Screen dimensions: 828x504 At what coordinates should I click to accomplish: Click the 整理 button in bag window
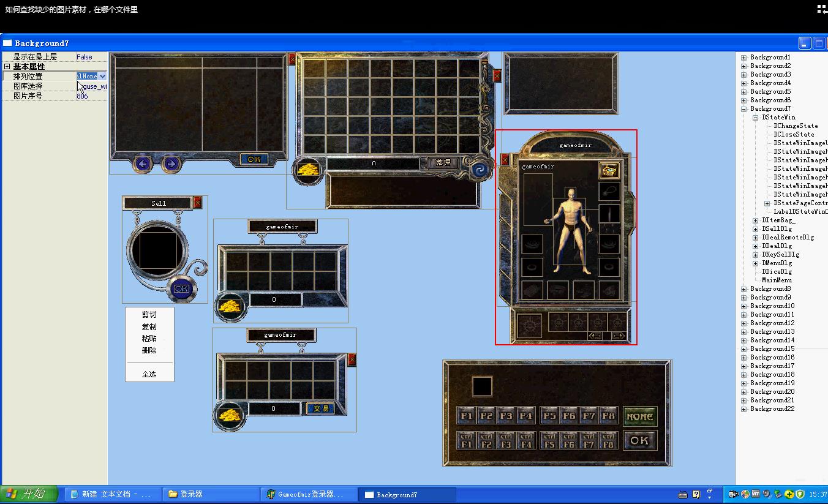443,162
